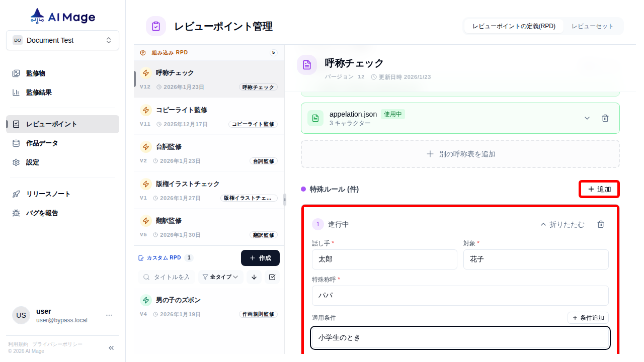This screenshot has height=362, width=644.
Task: Add a special rule with the 追加 button
Action: [599, 189]
